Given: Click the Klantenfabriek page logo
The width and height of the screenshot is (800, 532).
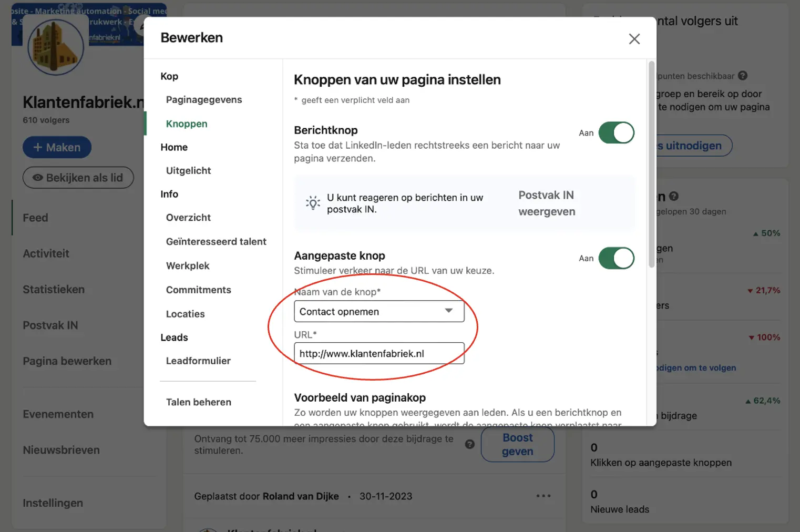Looking at the screenshot, I should click(x=56, y=47).
